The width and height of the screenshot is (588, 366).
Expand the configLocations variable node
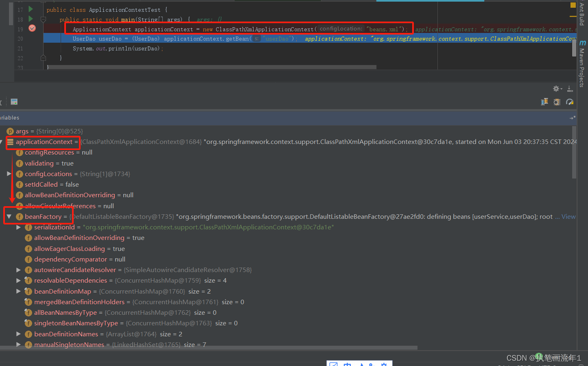(x=9, y=174)
